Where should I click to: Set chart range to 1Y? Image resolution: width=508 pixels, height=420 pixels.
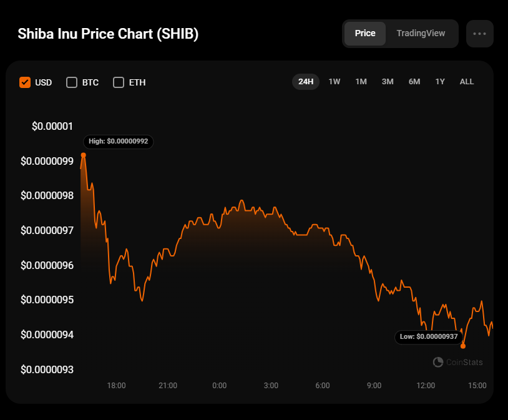coord(440,82)
